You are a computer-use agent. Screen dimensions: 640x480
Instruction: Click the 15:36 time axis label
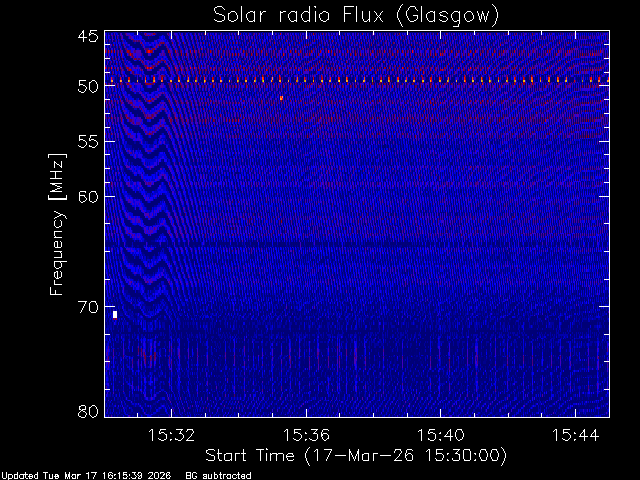tap(306, 435)
